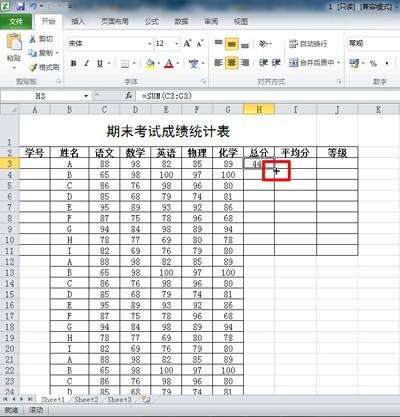Open the Name Box dropdown arrow
The image size is (400, 417).
[86, 96]
